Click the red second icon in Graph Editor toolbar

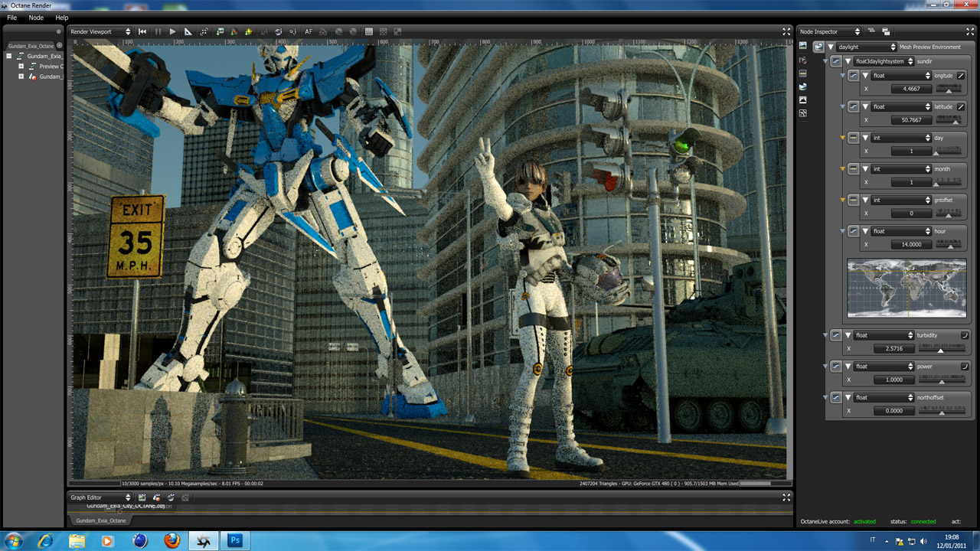(x=156, y=497)
